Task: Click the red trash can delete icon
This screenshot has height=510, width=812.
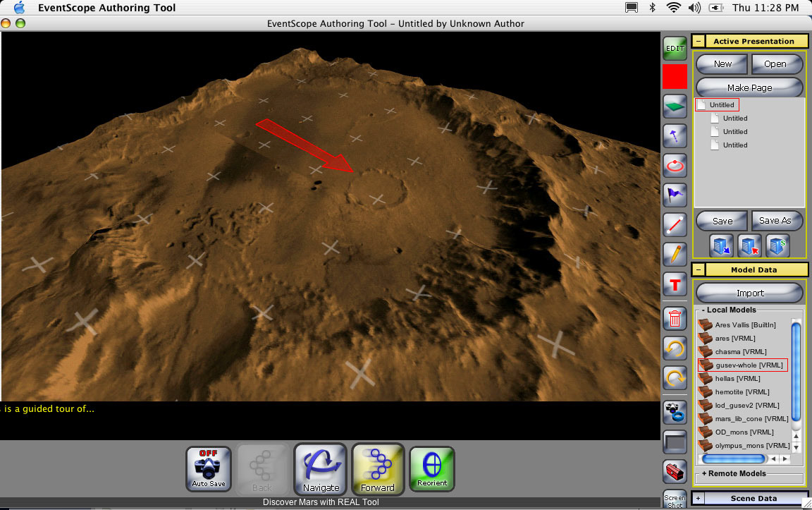Action: tap(675, 318)
